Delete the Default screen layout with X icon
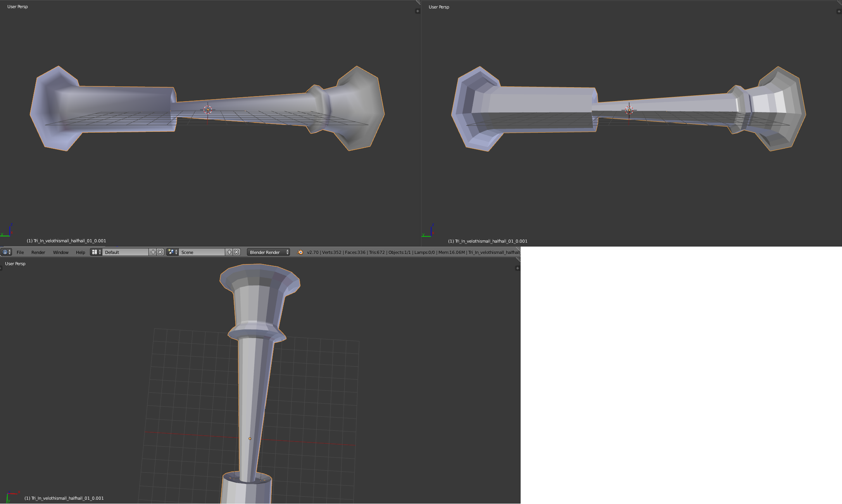 tap(160, 252)
